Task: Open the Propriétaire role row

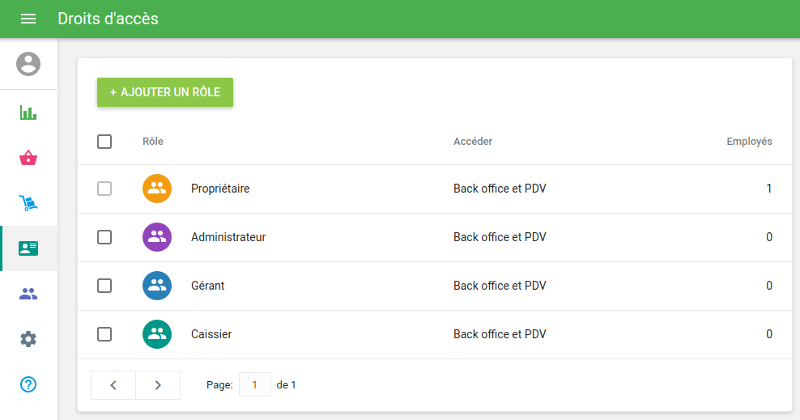Action: tap(220, 189)
